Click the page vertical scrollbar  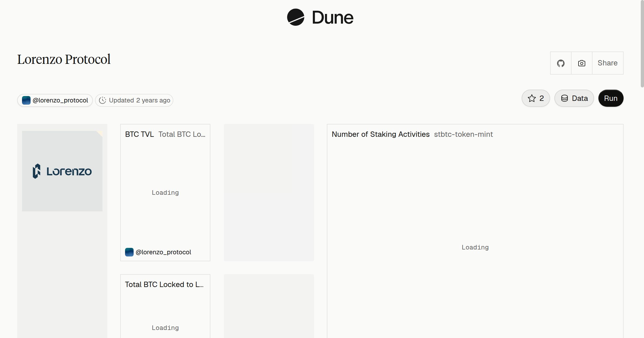point(642,44)
